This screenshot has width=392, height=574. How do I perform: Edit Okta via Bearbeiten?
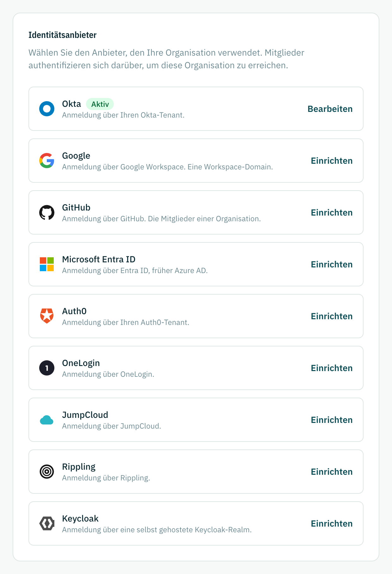(x=330, y=109)
